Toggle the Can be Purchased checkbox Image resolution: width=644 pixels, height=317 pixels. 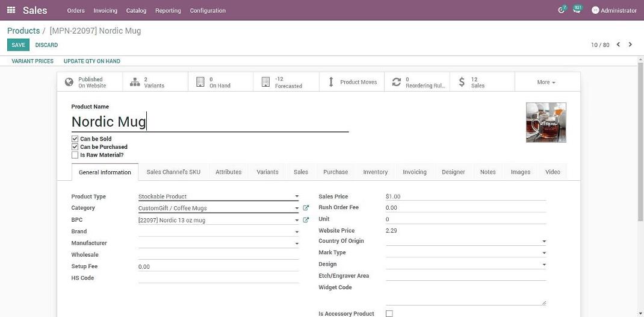75,147
